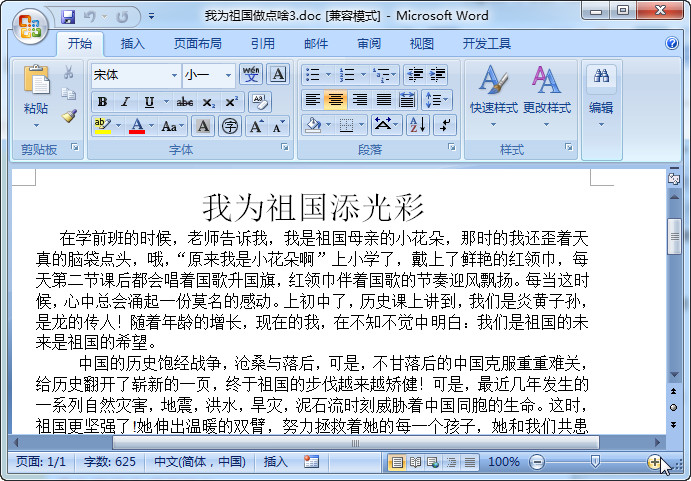
Task: Click the zoom slider handle
Action: click(595, 462)
